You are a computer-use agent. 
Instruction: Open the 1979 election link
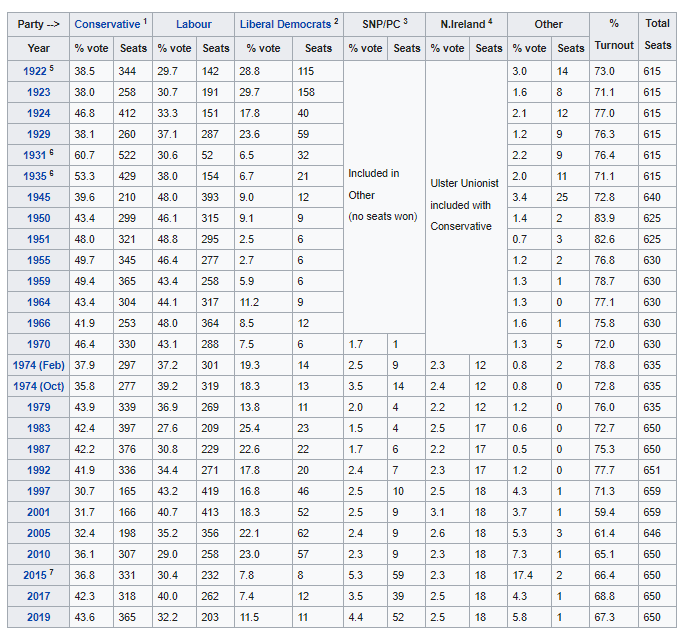pos(39,407)
